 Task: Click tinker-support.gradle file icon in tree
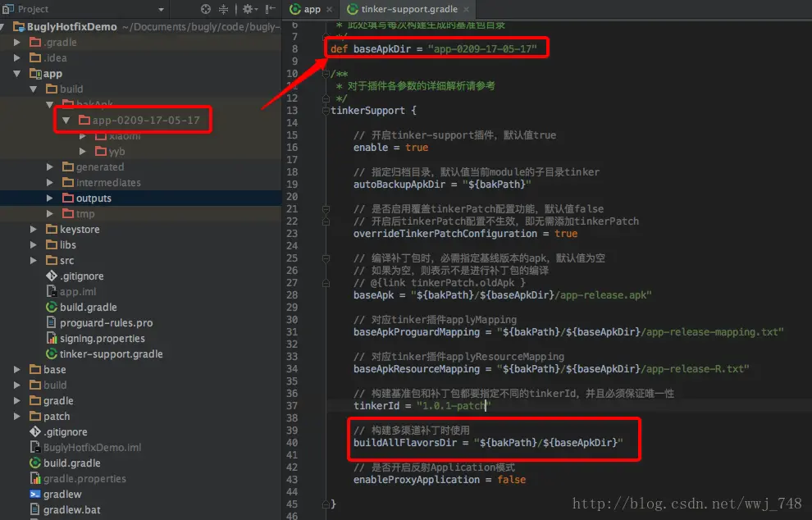(52, 354)
